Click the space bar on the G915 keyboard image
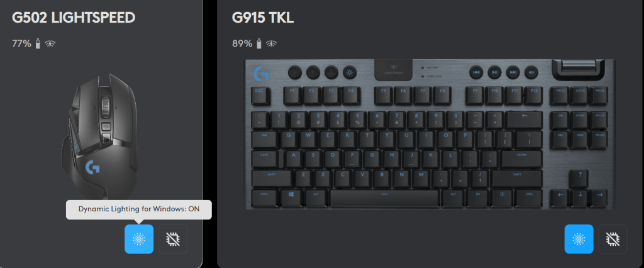This screenshot has height=268, width=644. coord(384,198)
